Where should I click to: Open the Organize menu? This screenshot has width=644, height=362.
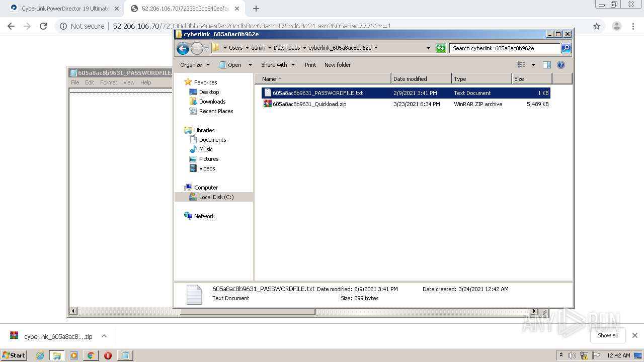(195, 65)
